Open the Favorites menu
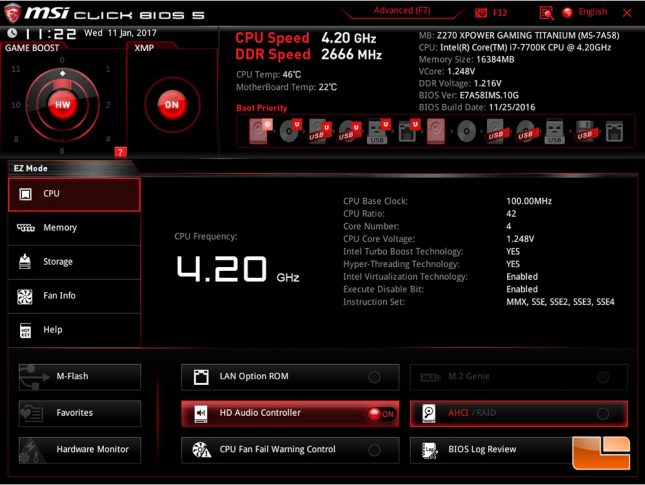Viewport: 645px width, 485px height. tap(80, 413)
